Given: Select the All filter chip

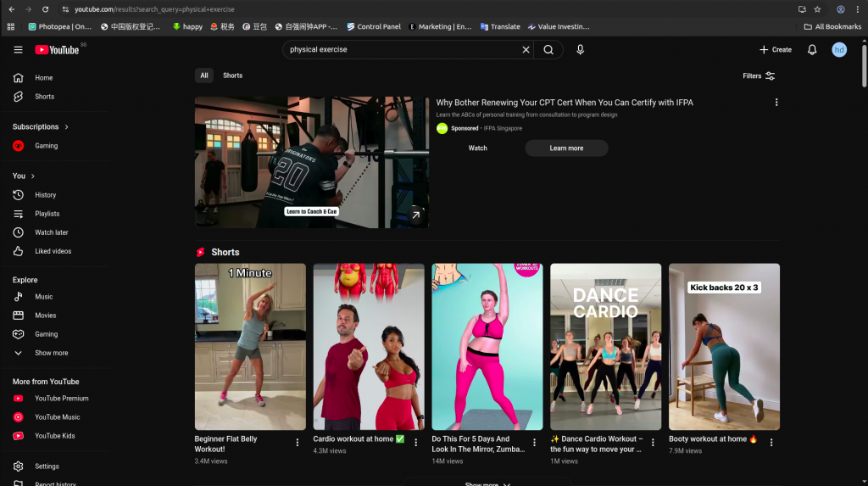Looking at the screenshot, I should pyautogui.click(x=204, y=75).
